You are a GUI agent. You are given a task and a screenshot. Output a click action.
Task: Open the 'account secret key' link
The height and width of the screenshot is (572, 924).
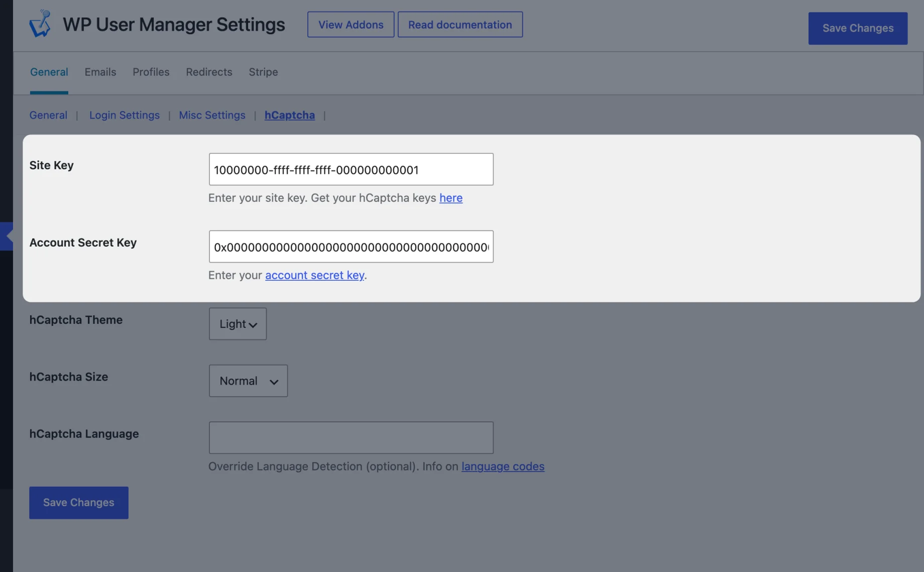pos(315,275)
